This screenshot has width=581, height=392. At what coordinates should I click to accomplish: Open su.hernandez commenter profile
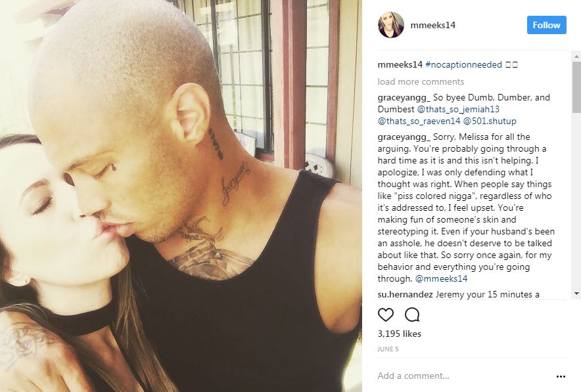[x=405, y=294]
